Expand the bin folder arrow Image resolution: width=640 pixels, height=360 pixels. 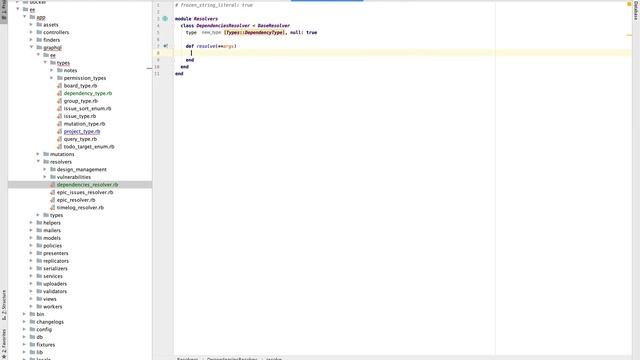24,314
